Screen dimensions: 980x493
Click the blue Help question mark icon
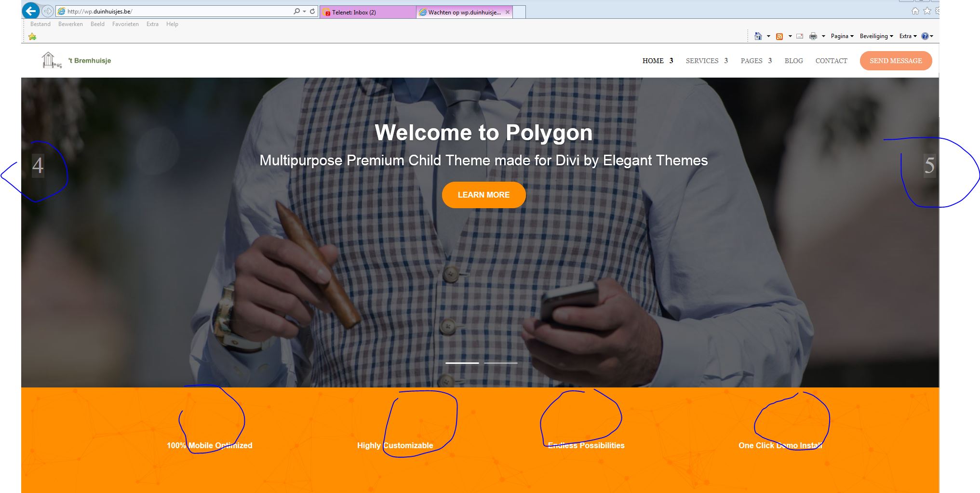[x=925, y=36]
